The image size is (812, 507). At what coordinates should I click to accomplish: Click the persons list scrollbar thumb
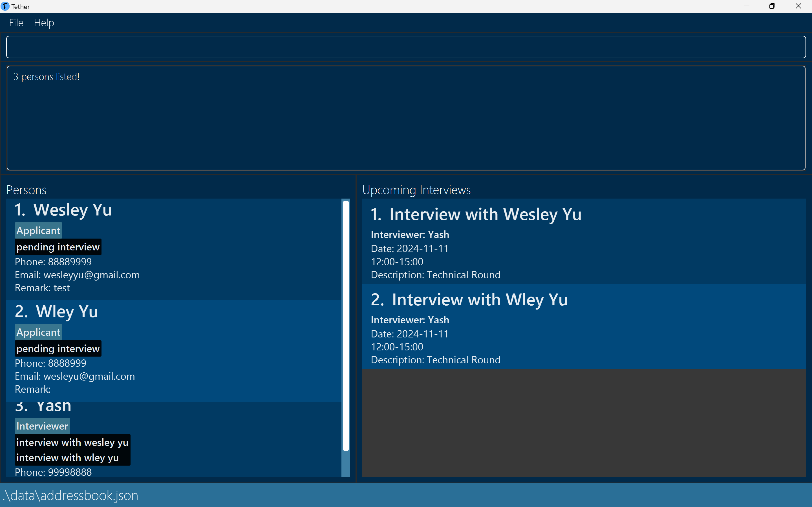click(x=346, y=325)
